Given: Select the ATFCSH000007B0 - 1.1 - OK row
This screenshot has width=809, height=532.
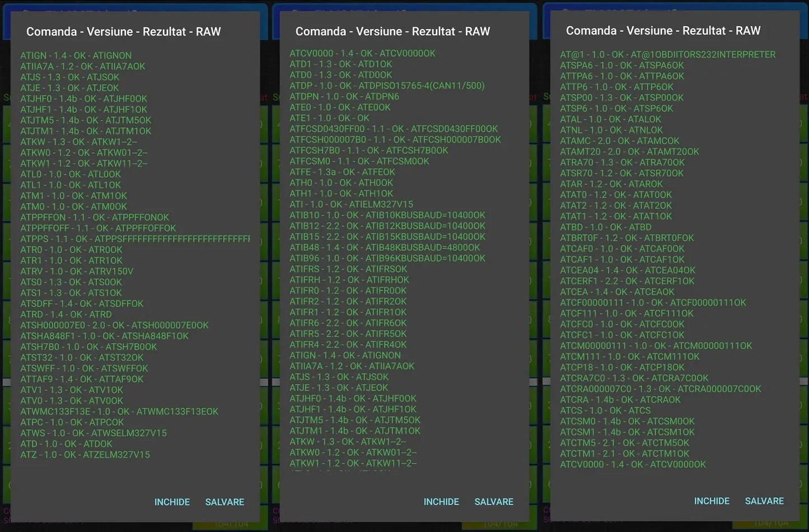Looking at the screenshot, I should [395, 139].
